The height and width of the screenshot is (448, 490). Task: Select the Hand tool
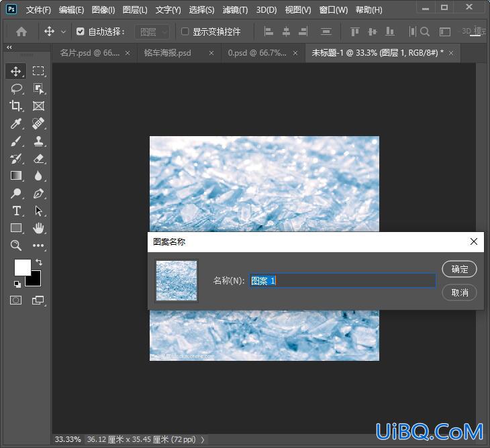38,228
